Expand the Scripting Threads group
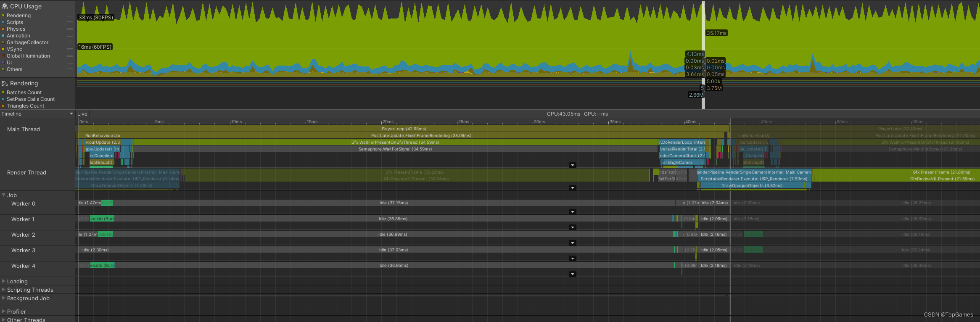The height and width of the screenshot is (322, 980). point(4,290)
